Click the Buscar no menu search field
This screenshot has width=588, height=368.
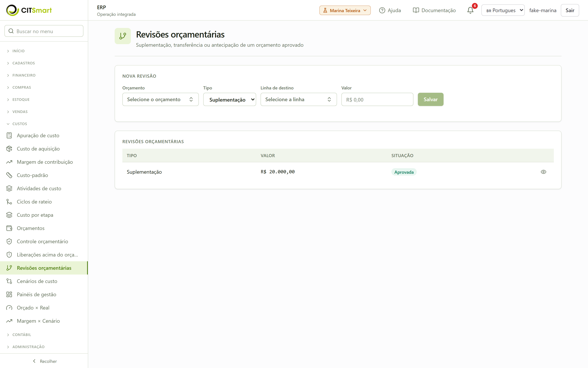pyautogui.click(x=44, y=31)
